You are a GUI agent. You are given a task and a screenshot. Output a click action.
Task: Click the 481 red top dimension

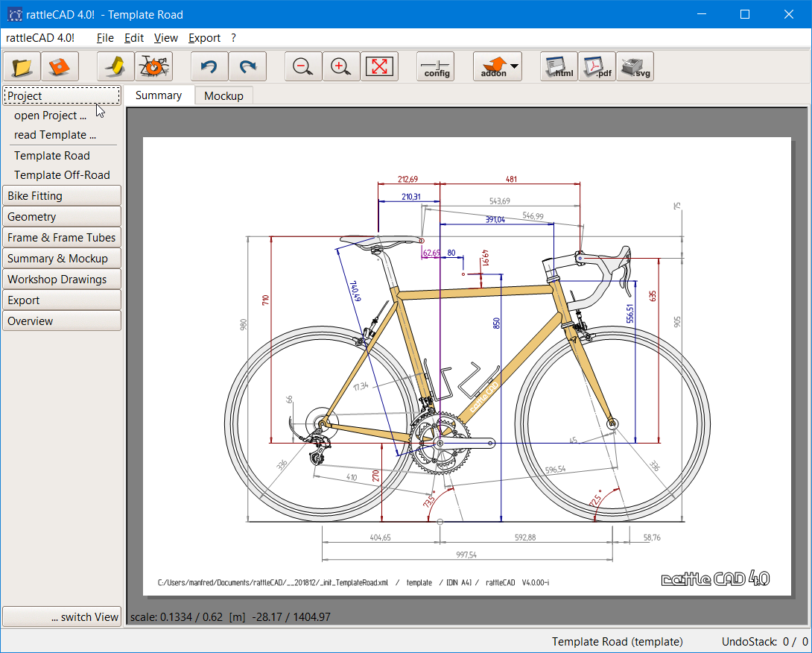coord(511,179)
